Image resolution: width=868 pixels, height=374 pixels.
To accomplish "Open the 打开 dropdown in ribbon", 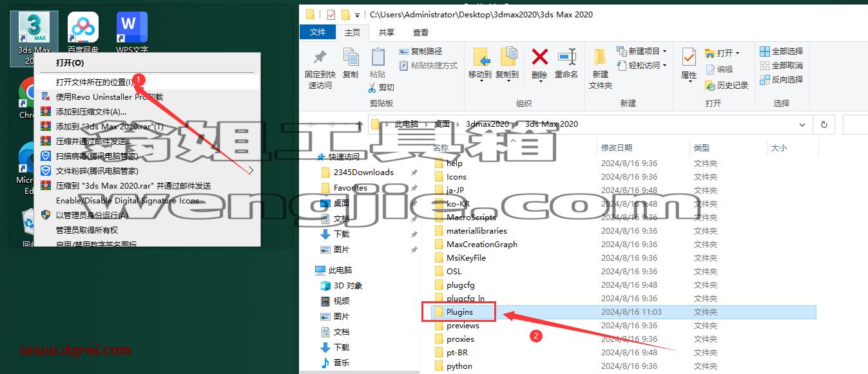I will (737, 53).
